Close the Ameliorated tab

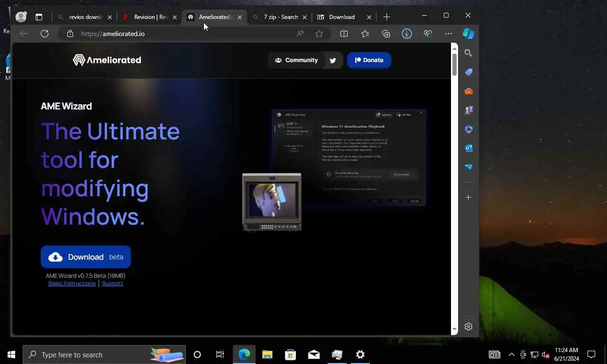[x=239, y=17]
